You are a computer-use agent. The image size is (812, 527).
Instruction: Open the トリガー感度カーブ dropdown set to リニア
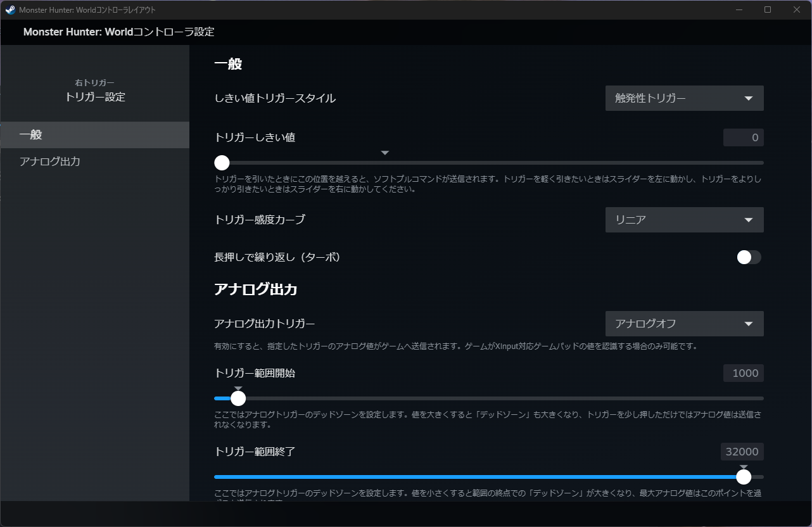coord(684,220)
